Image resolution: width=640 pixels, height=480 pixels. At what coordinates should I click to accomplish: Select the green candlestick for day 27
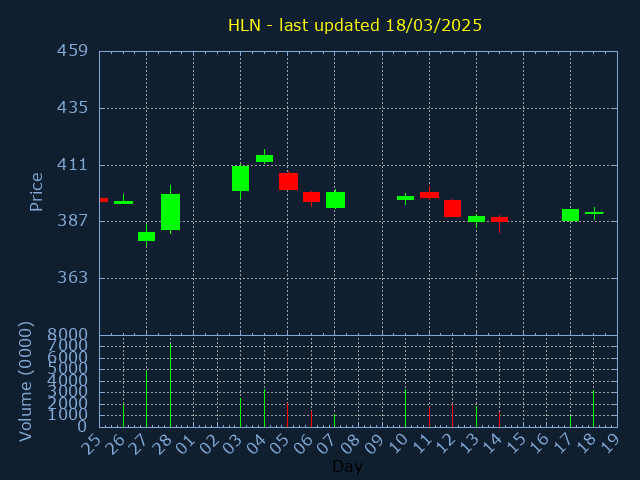(147, 236)
